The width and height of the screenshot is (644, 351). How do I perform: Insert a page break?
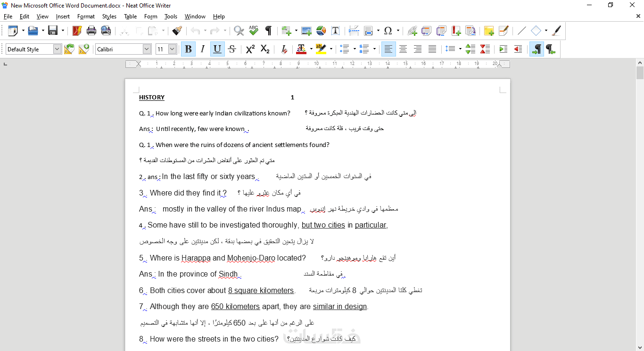(x=354, y=31)
